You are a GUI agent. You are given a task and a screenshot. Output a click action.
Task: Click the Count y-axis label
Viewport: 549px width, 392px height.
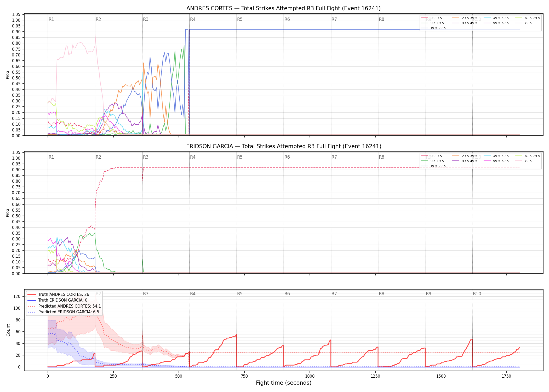click(8, 330)
